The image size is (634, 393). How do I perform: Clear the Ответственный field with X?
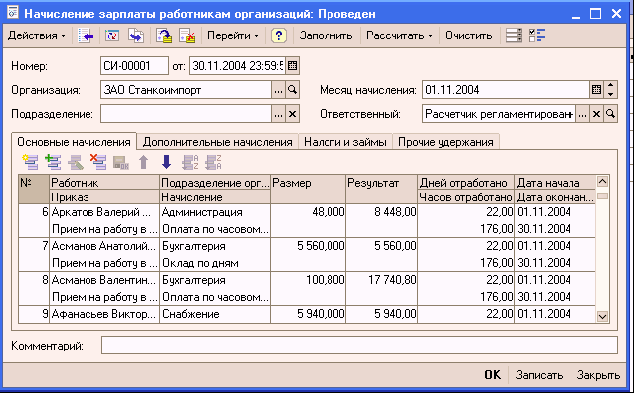(x=596, y=114)
